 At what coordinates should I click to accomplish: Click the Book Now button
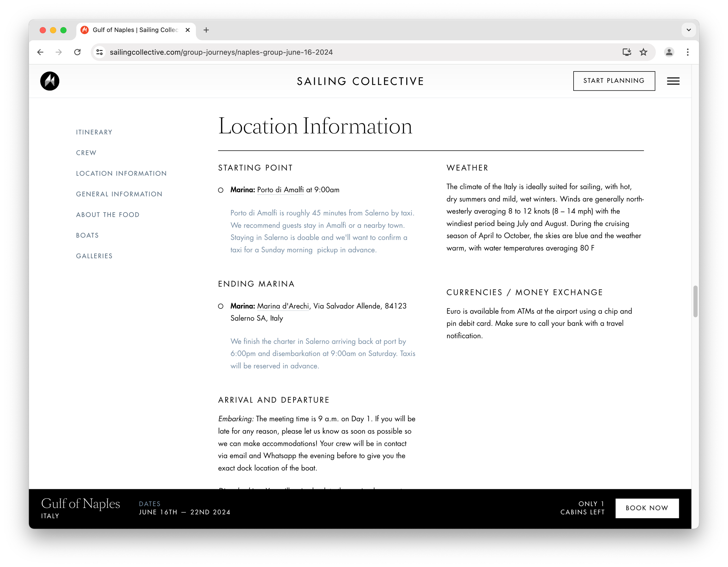(x=647, y=508)
